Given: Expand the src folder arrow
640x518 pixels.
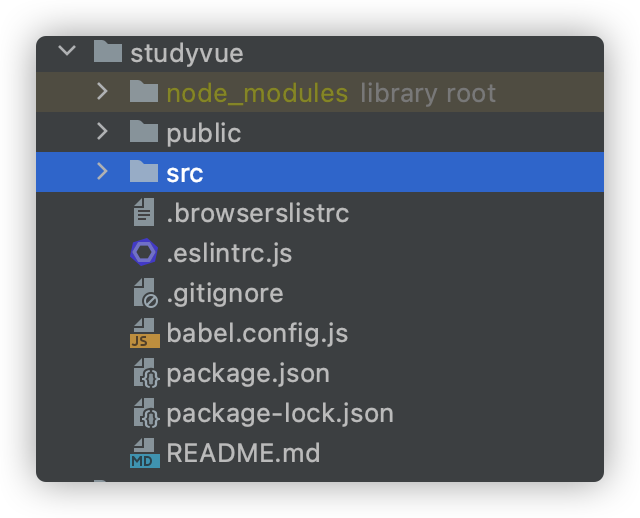Looking at the screenshot, I should 102,171.
